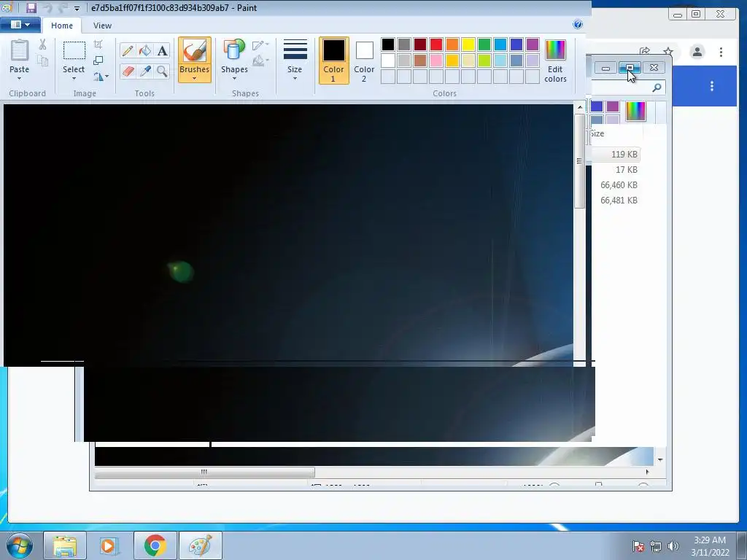Screen dimensions: 747x560
Task: Click the Cut scissors icon
Action: (42, 44)
